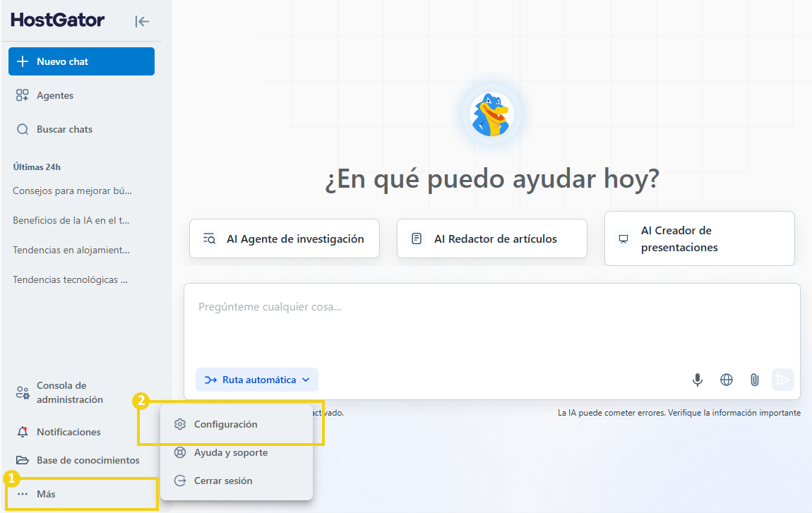Click the Agentes grid icon

coord(23,95)
